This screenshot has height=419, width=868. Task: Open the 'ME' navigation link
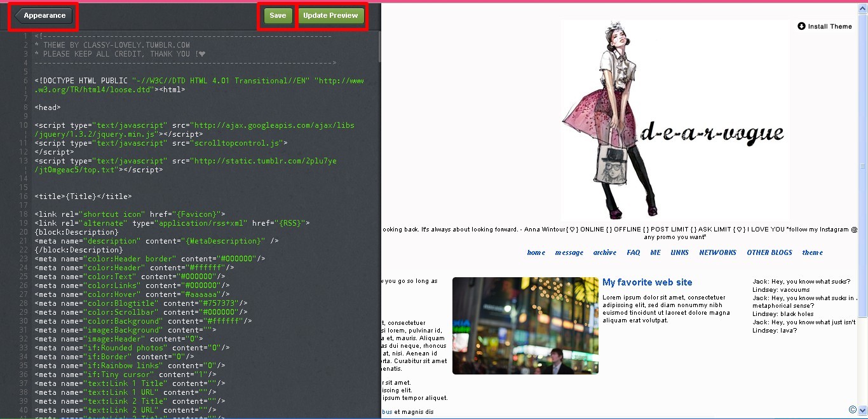tap(655, 252)
